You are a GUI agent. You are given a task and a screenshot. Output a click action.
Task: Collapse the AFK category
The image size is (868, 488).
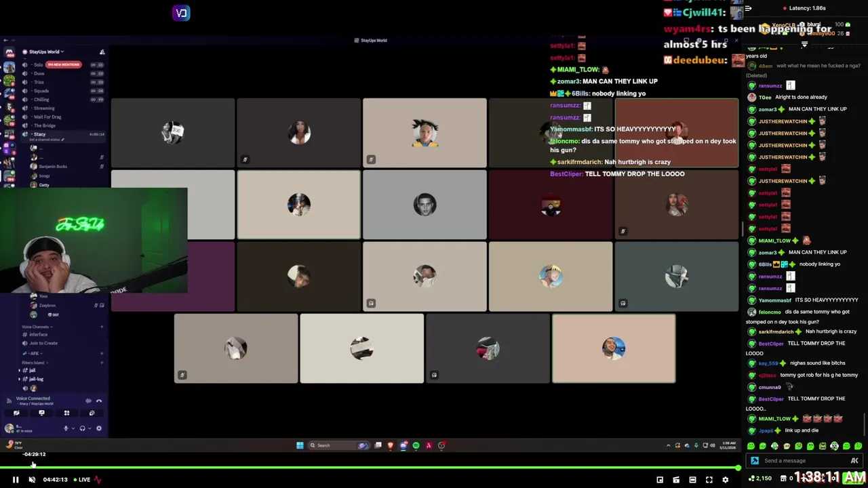click(33, 353)
